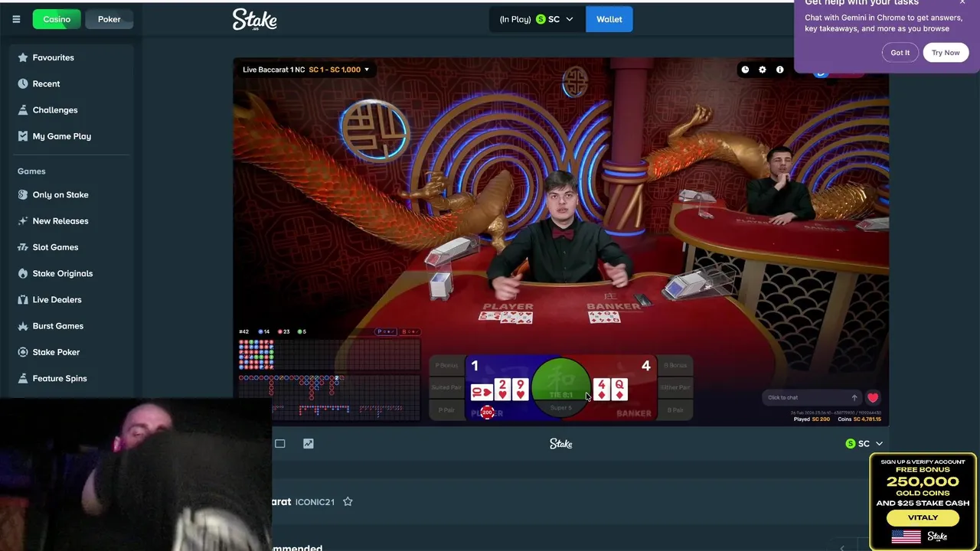The width and height of the screenshot is (980, 551).
Task: Click the ICONIC21 provider link
Action: click(x=315, y=502)
